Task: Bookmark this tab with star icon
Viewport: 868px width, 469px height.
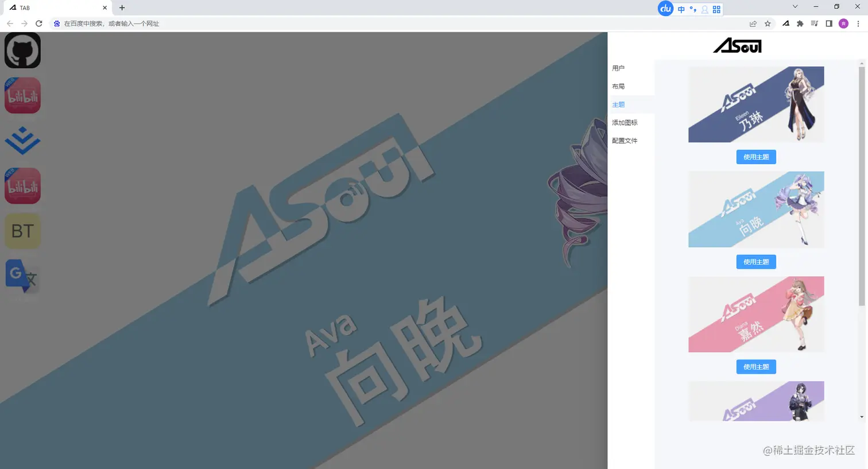Action: (x=768, y=24)
